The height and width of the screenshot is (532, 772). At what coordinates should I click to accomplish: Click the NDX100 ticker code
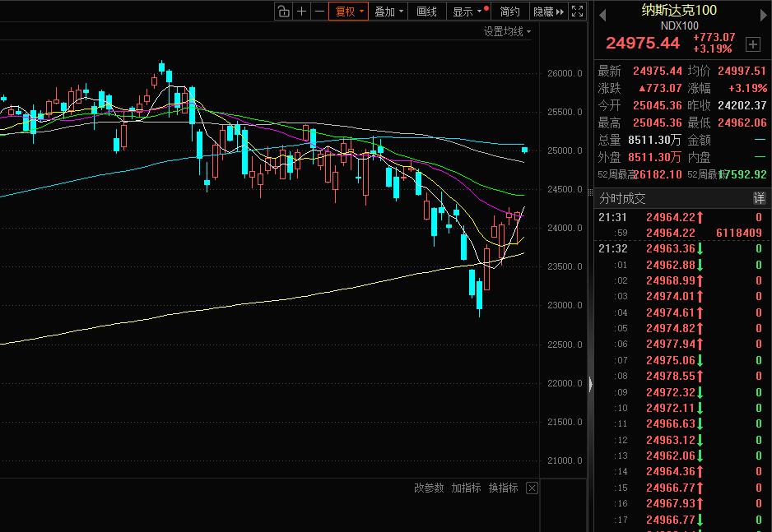[x=680, y=25]
